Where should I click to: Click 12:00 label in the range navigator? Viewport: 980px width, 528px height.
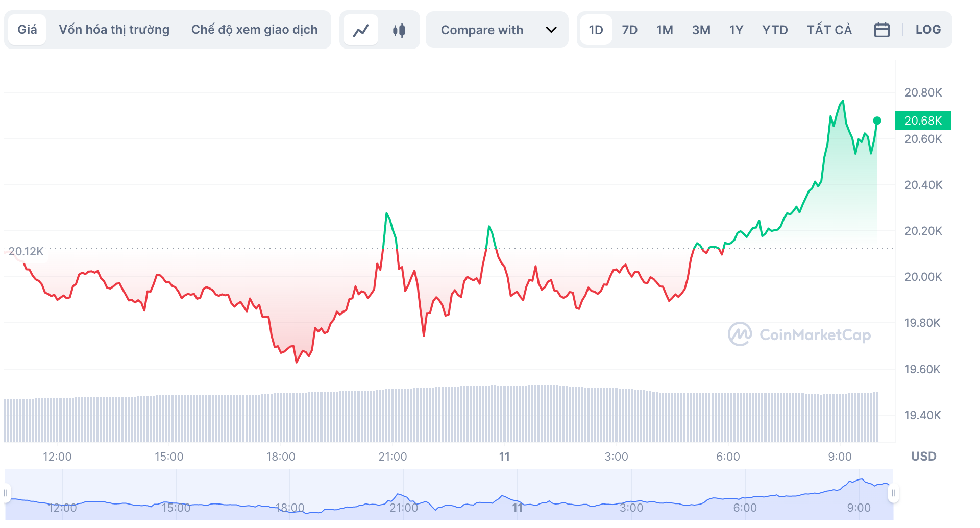(62, 508)
